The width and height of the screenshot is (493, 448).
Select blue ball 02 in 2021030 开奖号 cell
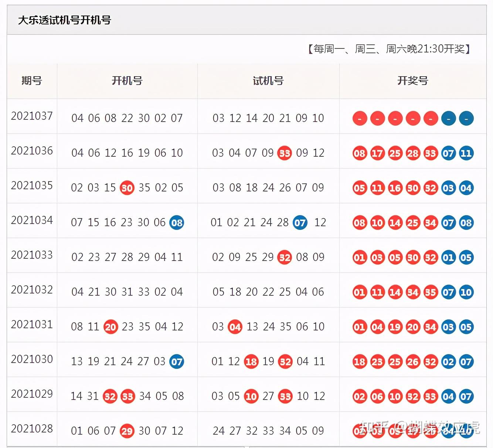(448, 362)
